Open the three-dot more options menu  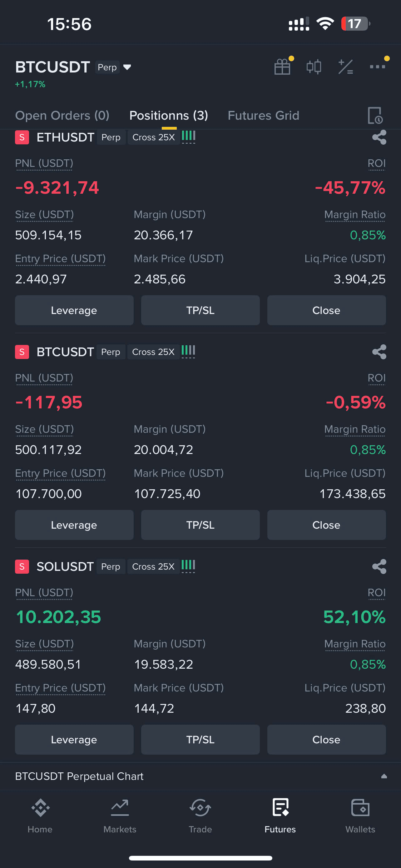tap(378, 66)
